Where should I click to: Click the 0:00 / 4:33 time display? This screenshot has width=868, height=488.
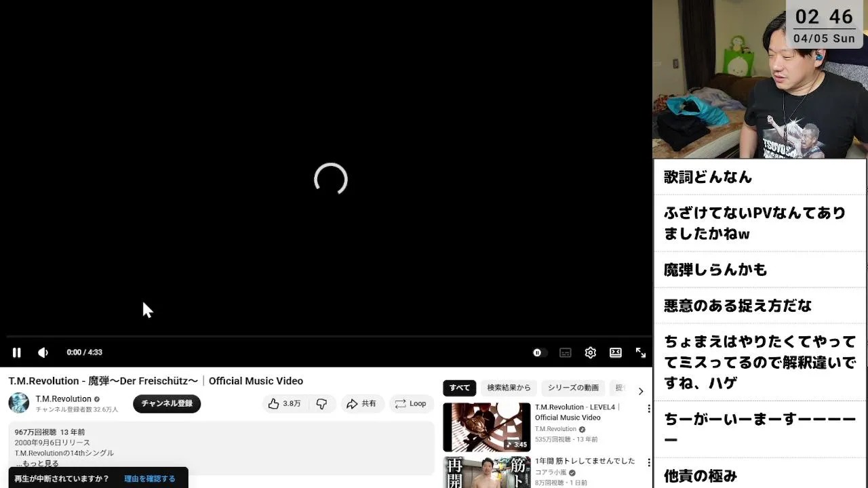[85, 352]
